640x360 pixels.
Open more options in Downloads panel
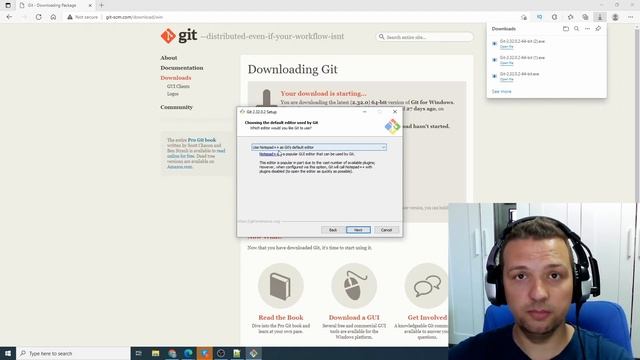(587, 29)
